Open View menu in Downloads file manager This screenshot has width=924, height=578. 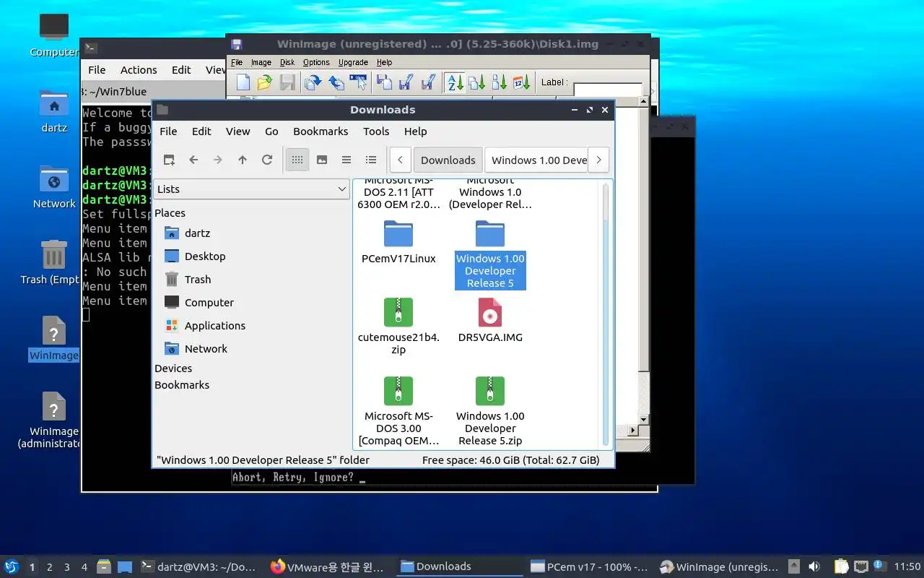(237, 131)
